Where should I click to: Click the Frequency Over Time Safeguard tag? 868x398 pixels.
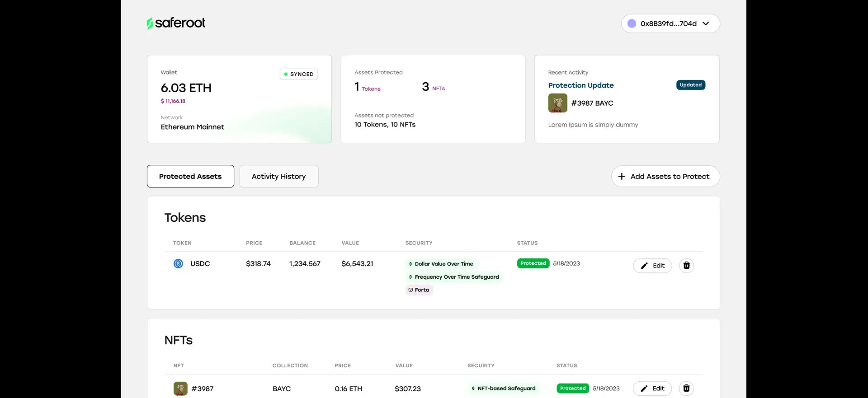pyautogui.click(x=454, y=277)
